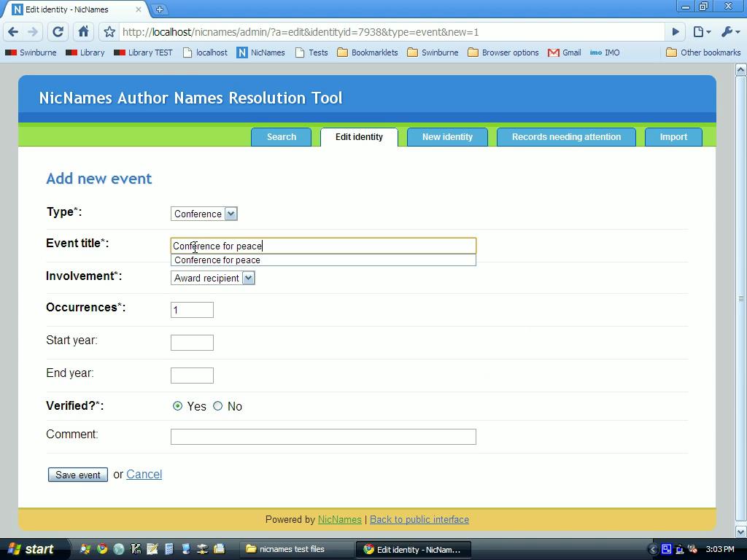Expand hidden system tray icons arrow

[x=653, y=549]
